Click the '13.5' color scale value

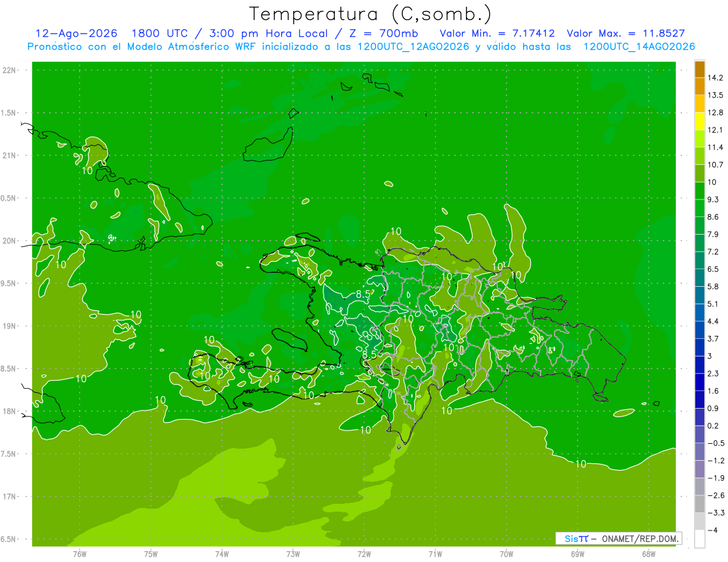tap(716, 95)
